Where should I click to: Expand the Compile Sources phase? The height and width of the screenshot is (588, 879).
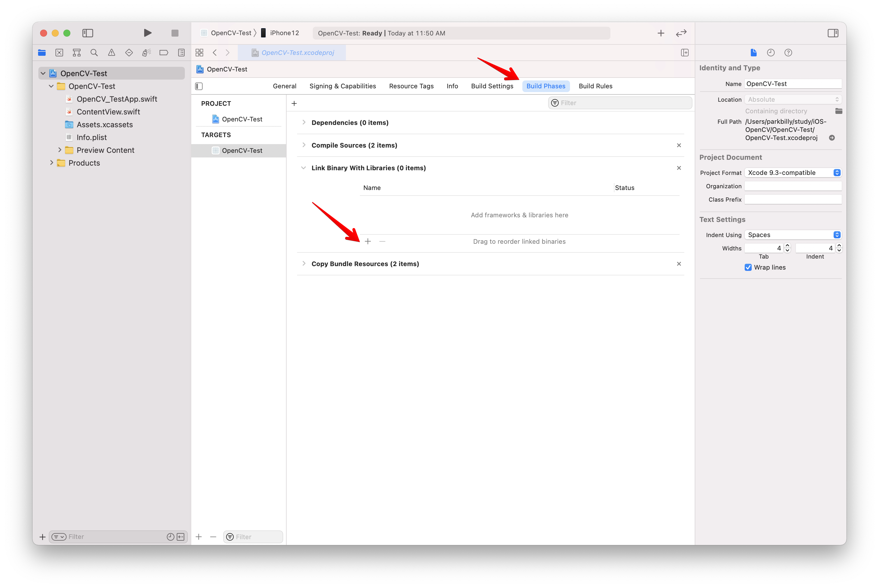click(x=303, y=145)
